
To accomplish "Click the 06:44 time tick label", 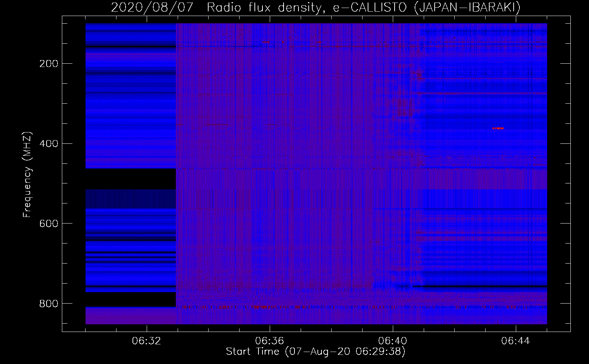I will 516,341.
